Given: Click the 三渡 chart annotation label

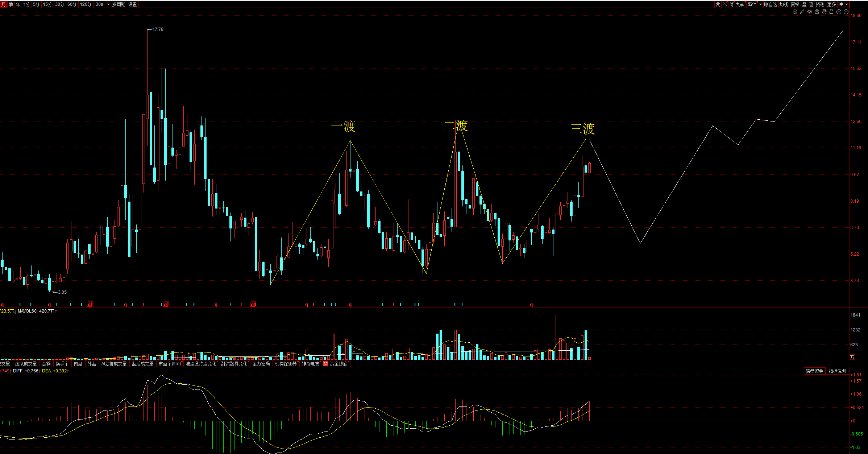Looking at the screenshot, I should tap(582, 129).
